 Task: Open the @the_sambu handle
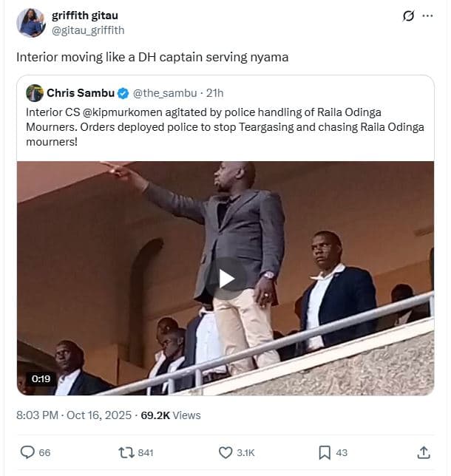click(164, 93)
